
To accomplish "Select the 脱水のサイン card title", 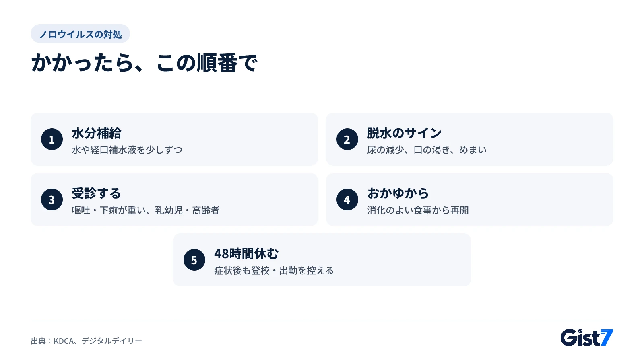I will pos(405,133).
